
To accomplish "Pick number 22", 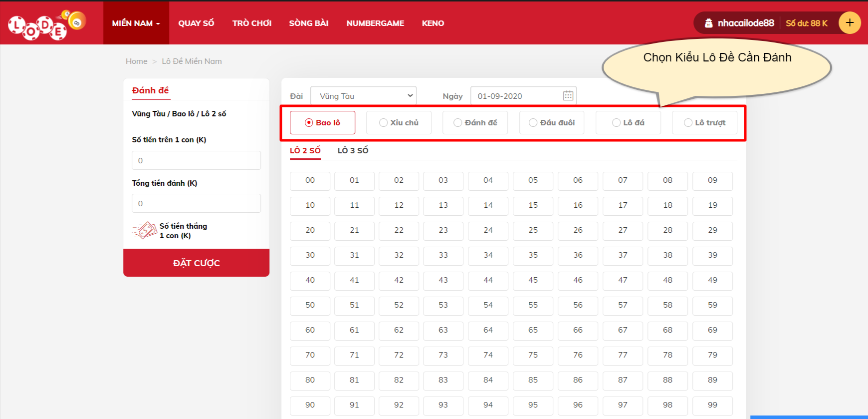I will coord(399,231).
